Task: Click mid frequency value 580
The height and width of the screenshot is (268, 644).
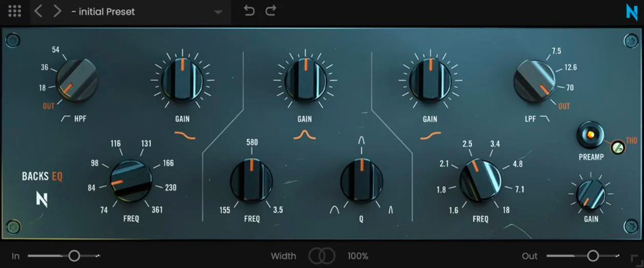Action: point(252,142)
